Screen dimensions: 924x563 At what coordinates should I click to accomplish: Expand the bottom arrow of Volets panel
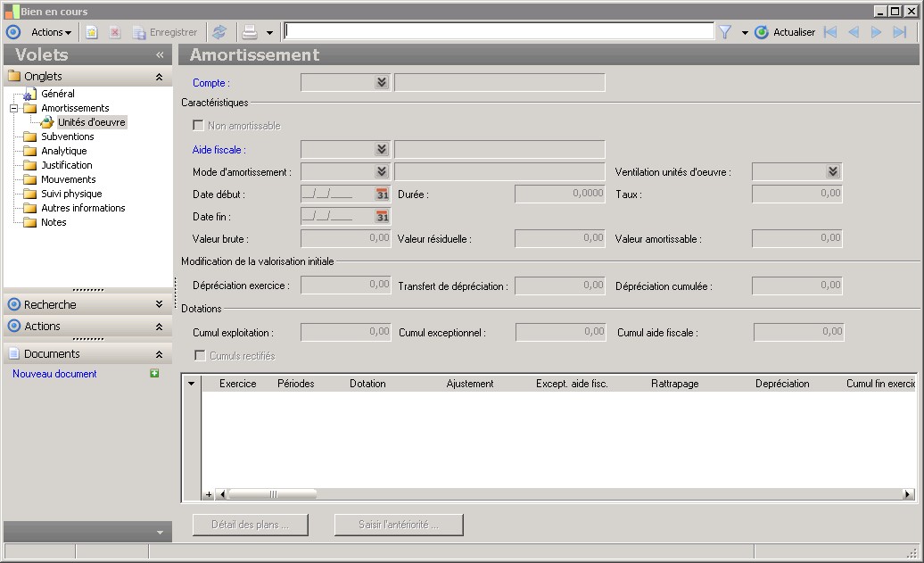coord(160,533)
